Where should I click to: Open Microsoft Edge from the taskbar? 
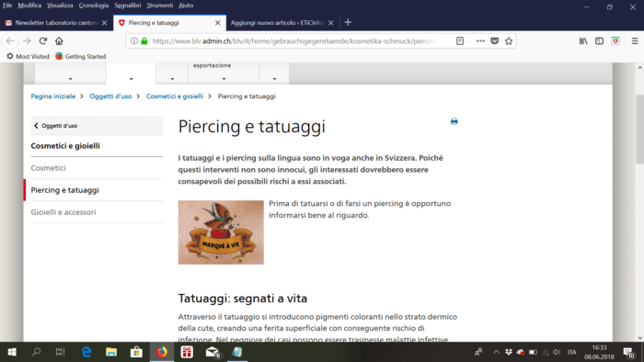[x=86, y=352]
